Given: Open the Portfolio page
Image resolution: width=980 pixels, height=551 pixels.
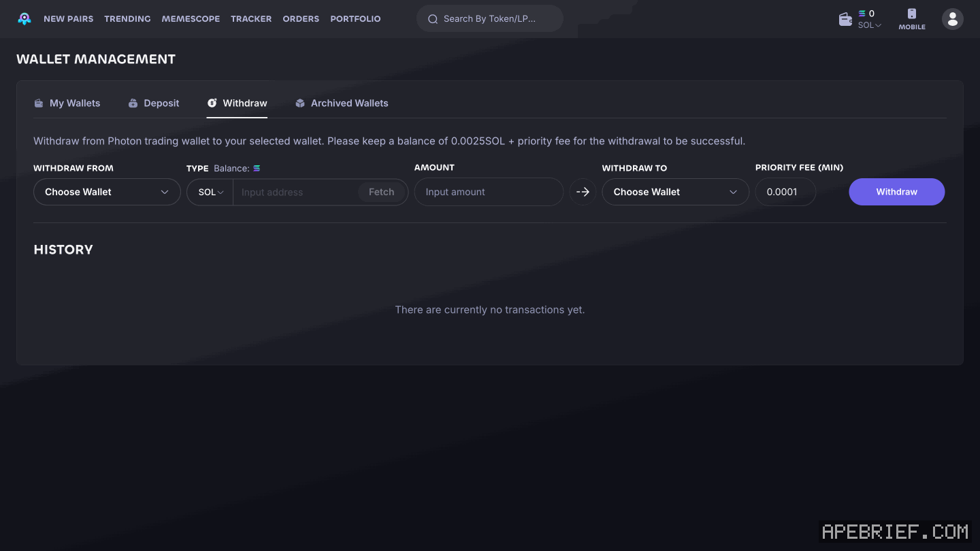Looking at the screenshot, I should coord(355,19).
